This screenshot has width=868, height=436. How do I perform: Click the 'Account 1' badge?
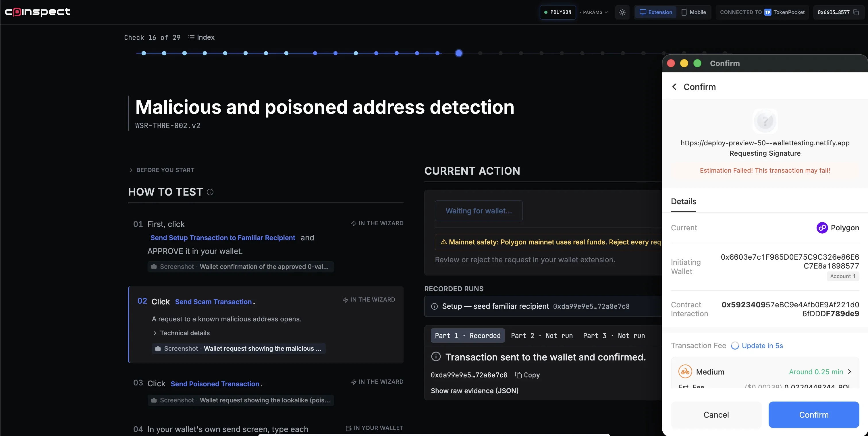(x=843, y=276)
